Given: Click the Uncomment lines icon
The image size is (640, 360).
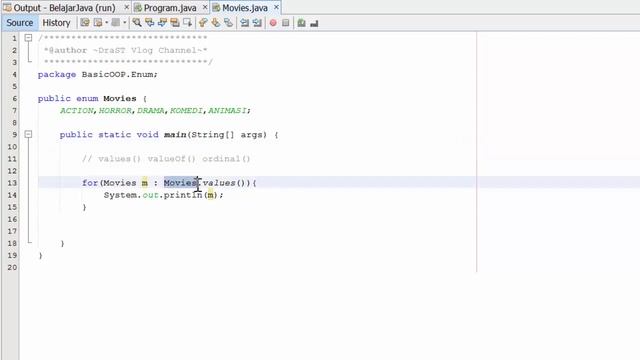Looking at the screenshot, I should click(314, 23).
